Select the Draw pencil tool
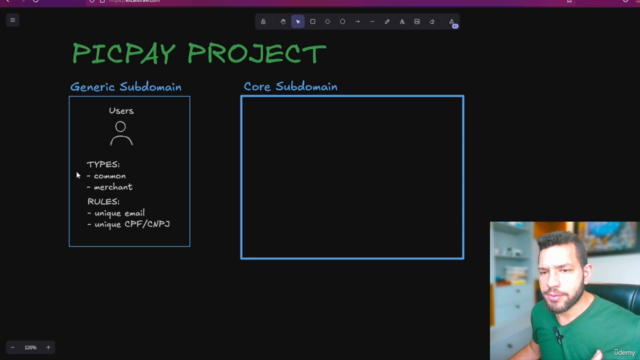The width and height of the screenshot is (640, 360). [x=387, y=22]
